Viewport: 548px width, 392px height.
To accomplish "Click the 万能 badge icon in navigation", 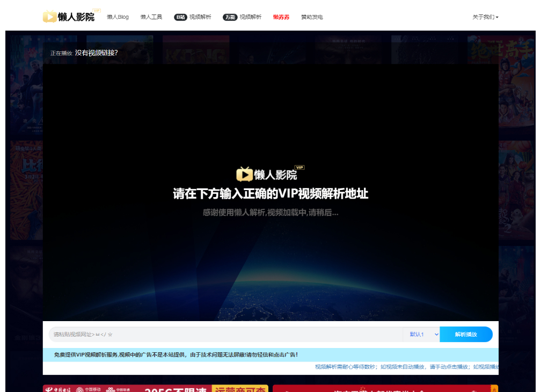I will coord(230,17).
